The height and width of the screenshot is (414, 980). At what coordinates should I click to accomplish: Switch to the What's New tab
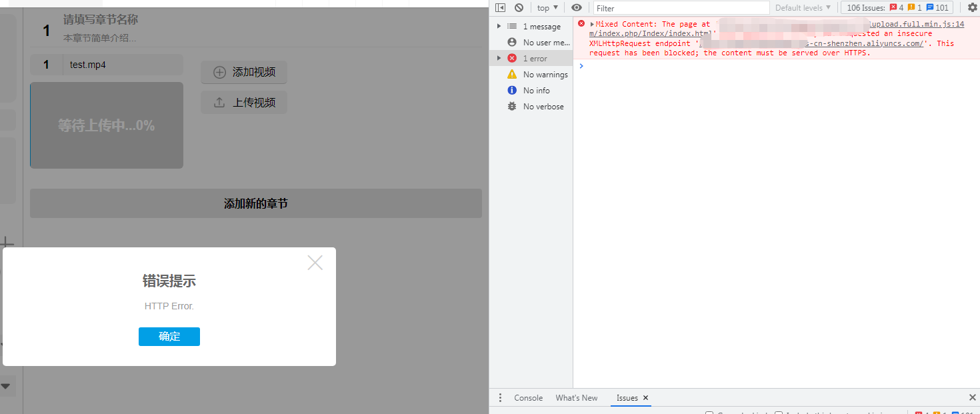click(x=577, y=398)
